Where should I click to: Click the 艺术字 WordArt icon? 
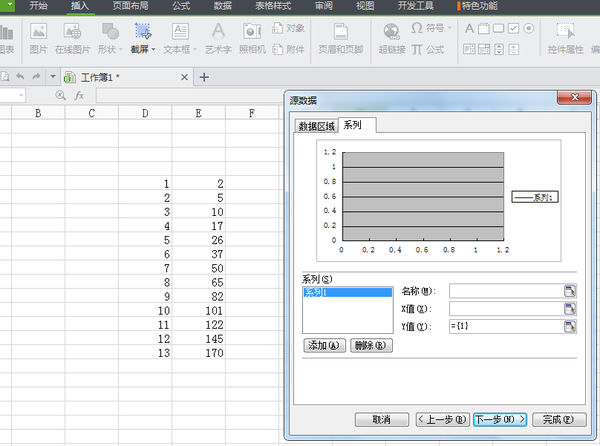(218, 37)
